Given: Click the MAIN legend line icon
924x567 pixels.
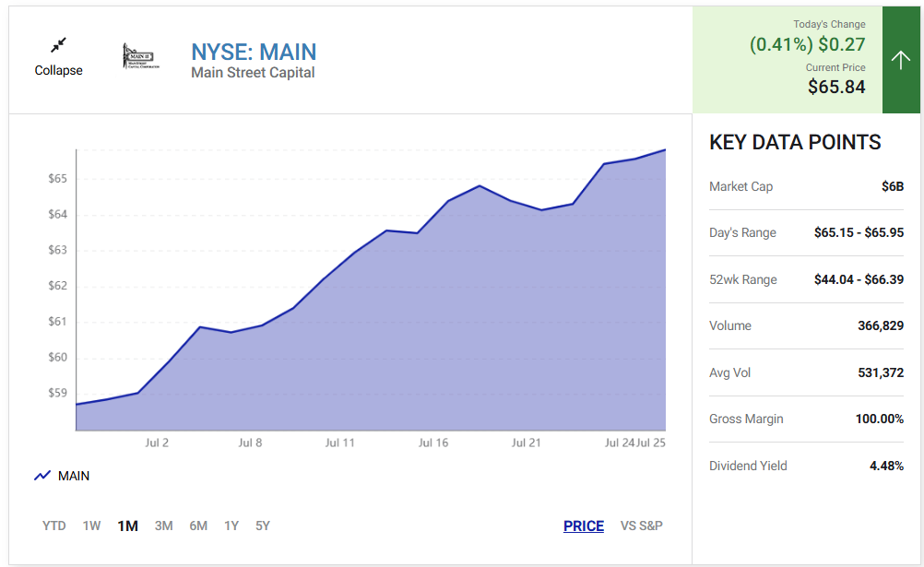Looking at the screenshot, I should tap(42, 476).
